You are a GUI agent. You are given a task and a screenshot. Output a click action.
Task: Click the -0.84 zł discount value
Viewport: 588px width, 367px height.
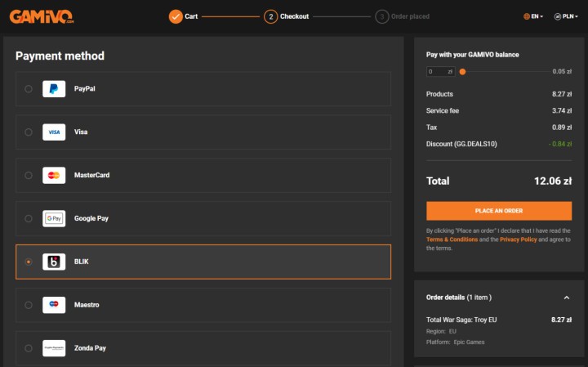560,144
